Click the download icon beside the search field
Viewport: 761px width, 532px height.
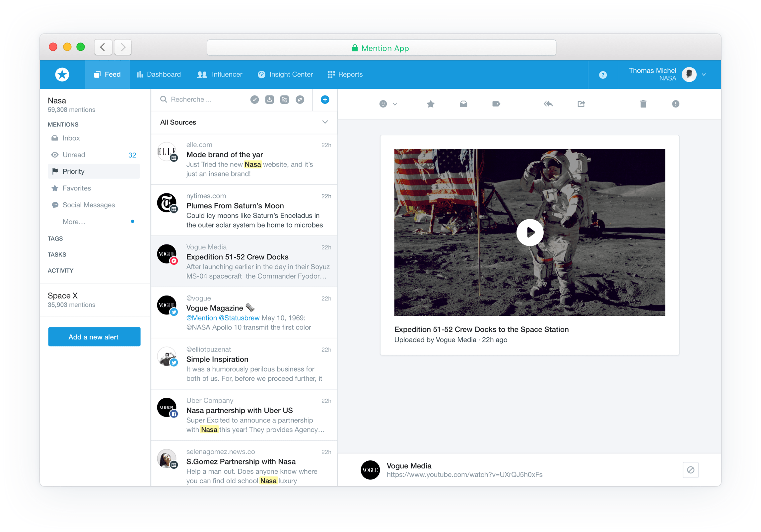pyautogui.click(x=269, y=100)
